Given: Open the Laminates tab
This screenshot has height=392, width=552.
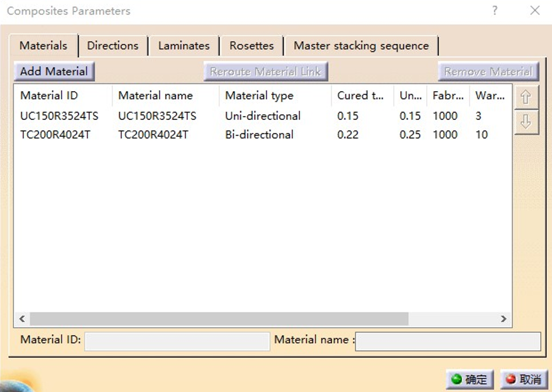Looking at the screenshot, I should [x=184, y=46].
